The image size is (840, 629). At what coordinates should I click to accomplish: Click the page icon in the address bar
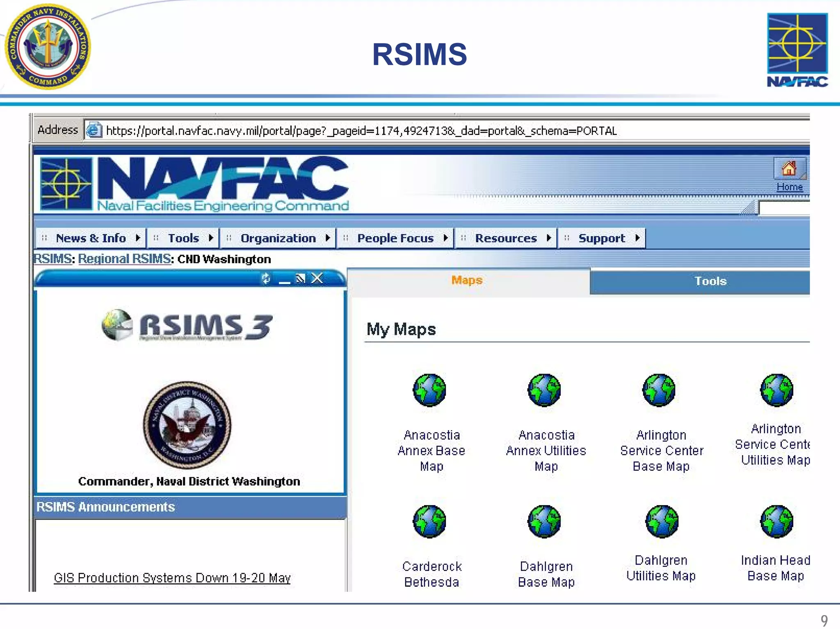[94, 130]
